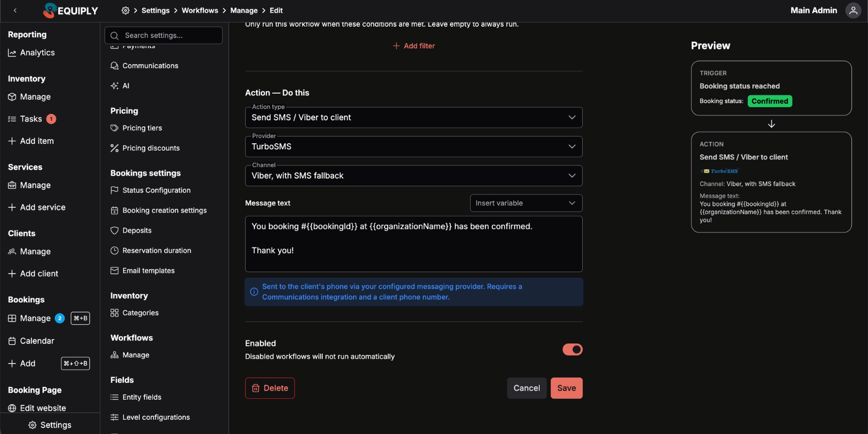Open Workflows Manage in settings list
This screenshot has height=434, width=868.
130,355
